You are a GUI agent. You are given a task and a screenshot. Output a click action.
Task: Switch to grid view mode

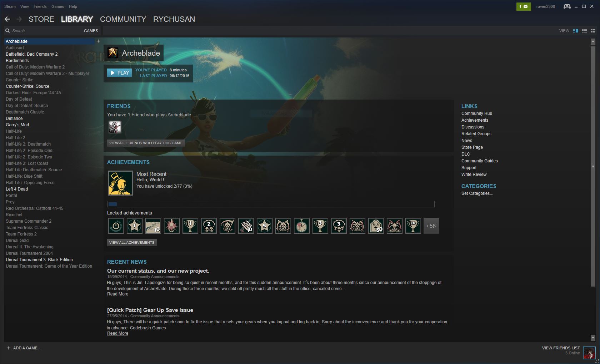tap(593, 31)
